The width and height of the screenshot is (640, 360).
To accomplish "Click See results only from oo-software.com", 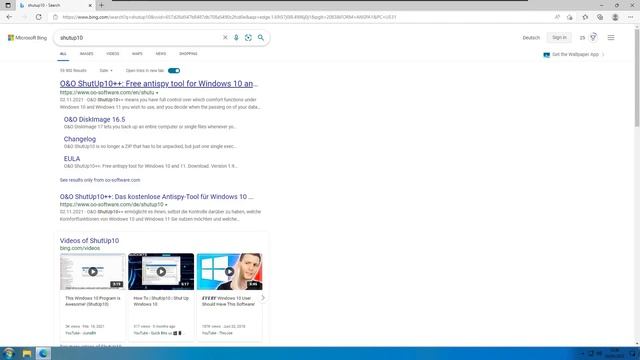I will coord(100,180).
